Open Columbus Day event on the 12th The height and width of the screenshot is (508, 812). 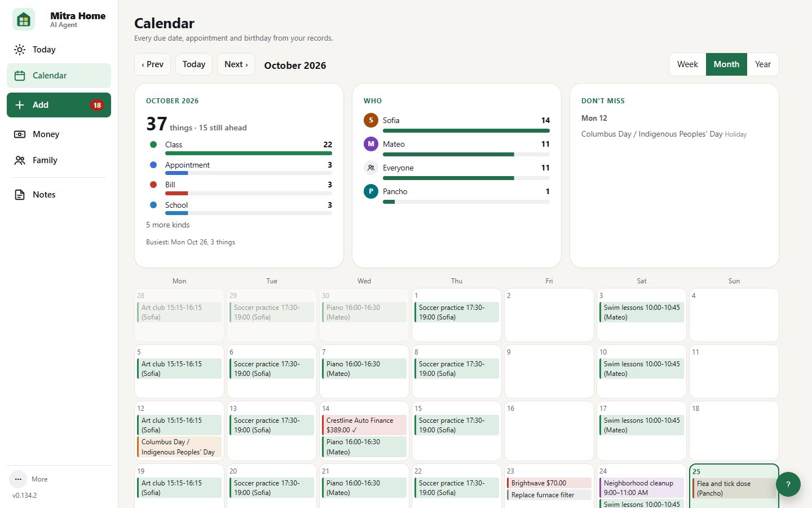tap(179, 447)
